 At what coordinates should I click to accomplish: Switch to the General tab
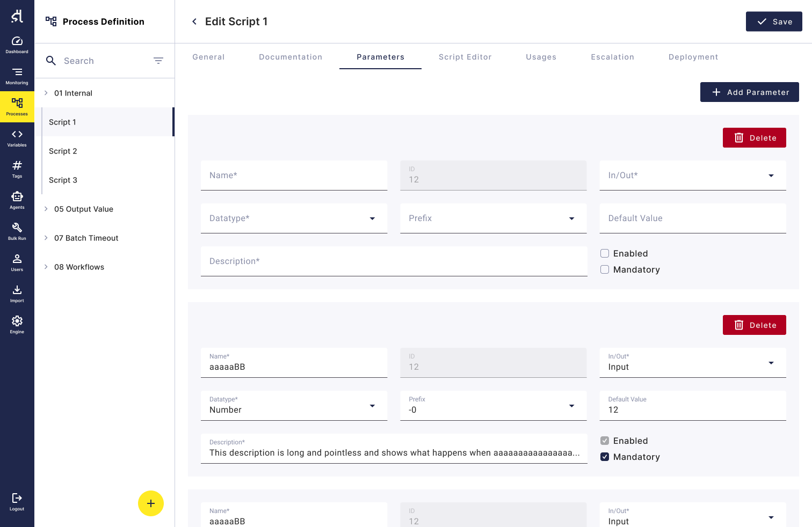pos(208,57)
